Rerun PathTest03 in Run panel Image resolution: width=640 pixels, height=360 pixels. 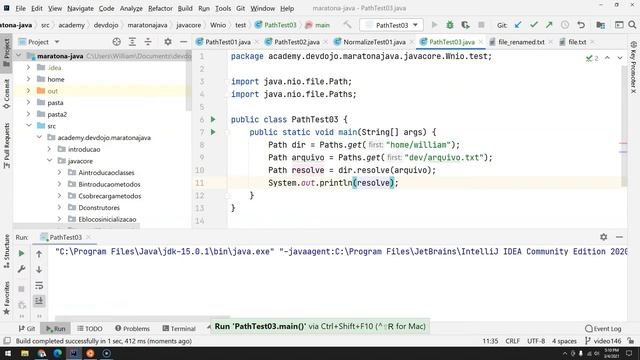pos(21,253)
